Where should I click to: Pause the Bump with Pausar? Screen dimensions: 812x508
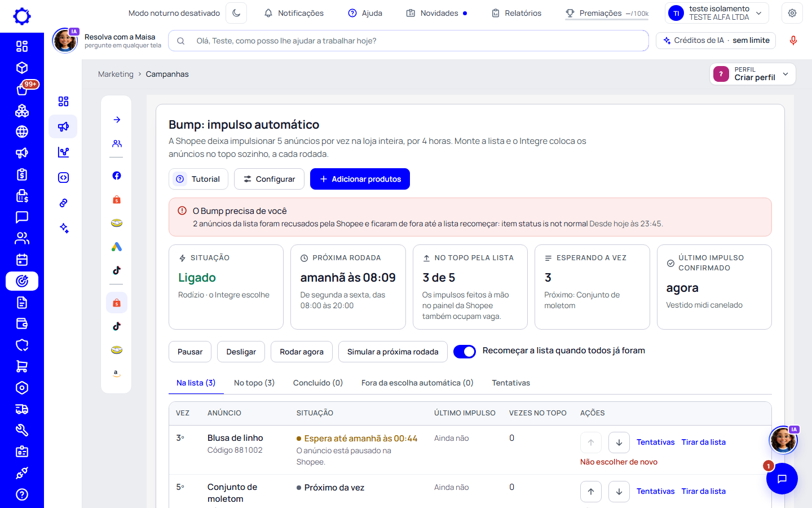coord(190,352)
